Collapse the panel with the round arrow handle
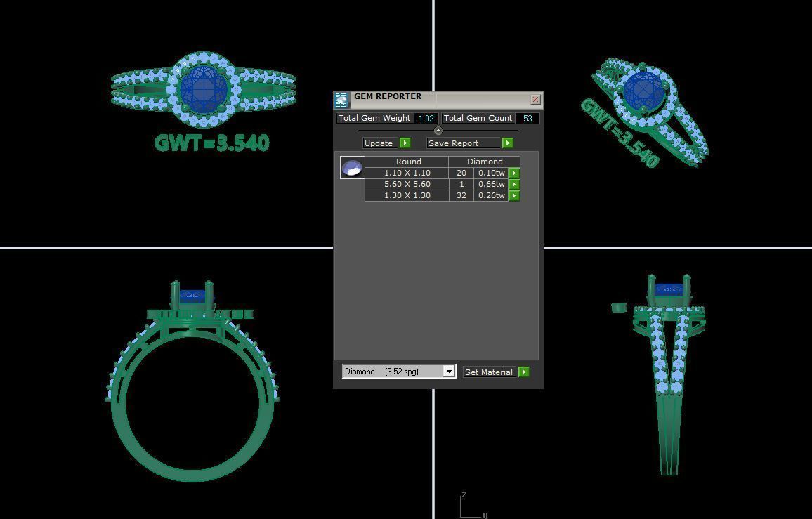This screenshot has height=519, width=812. click(438, 131)
